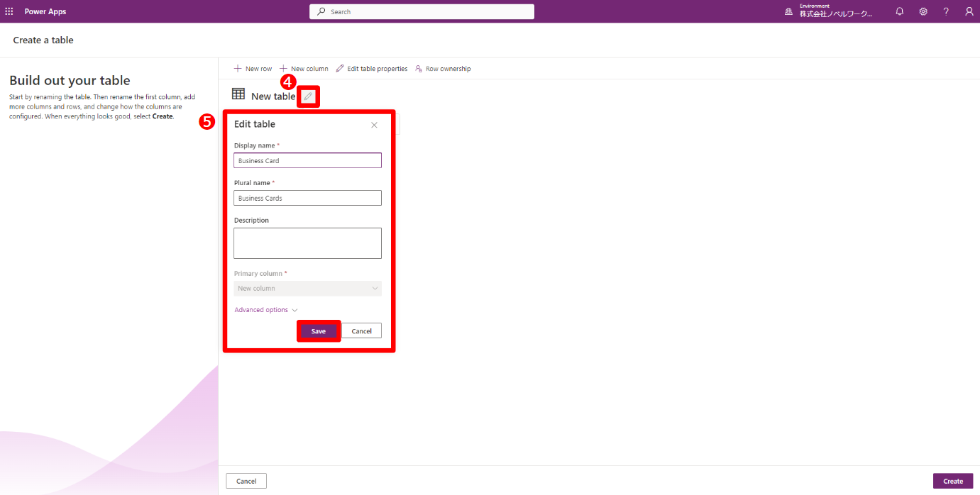Viewport: 980px width, 495px height.
Task: Click the Create a table page title
Action: pyautogui.click(x=43, y=40)
